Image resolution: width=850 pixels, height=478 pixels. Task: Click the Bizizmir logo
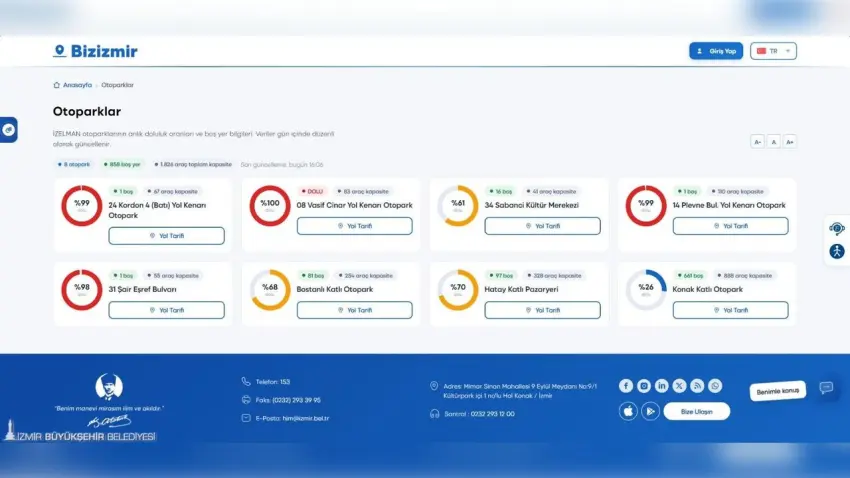point(95,51)
